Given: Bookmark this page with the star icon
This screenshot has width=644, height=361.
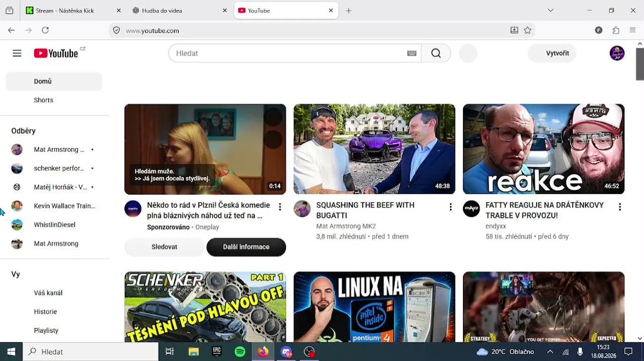Looking at the screenshot, I should click(528, 31).
